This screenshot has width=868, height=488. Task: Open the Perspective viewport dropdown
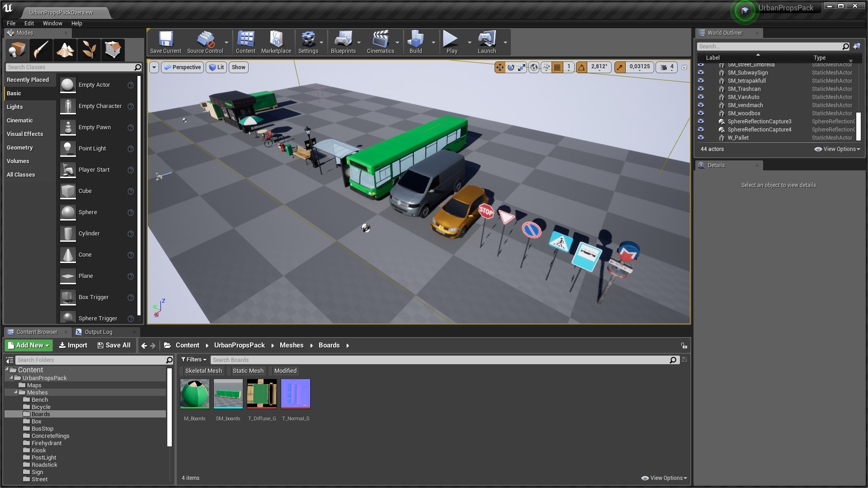pyautogui.click(x=182, y=67)
